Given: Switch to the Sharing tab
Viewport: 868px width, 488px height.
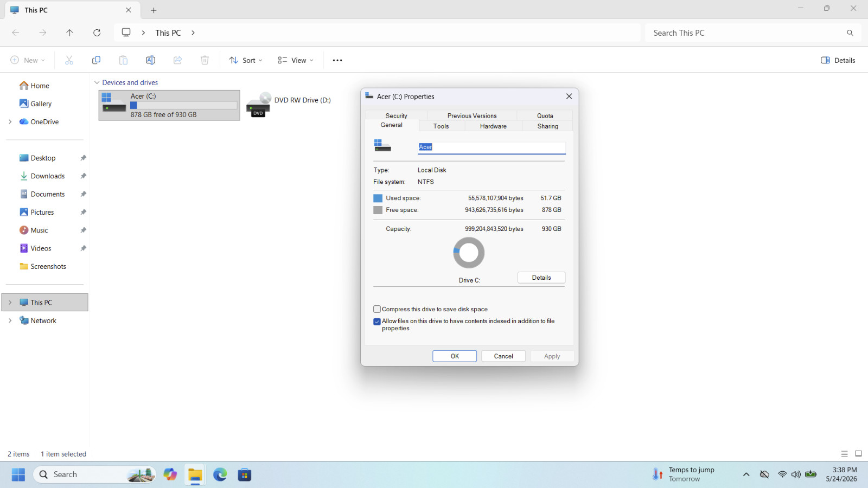Looking at the screenshot, I should pyautogui.click(x=548, y=126).
